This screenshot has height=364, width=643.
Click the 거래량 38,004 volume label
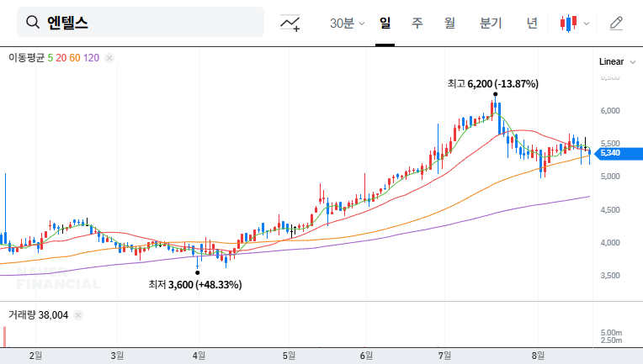click(38, 315)
